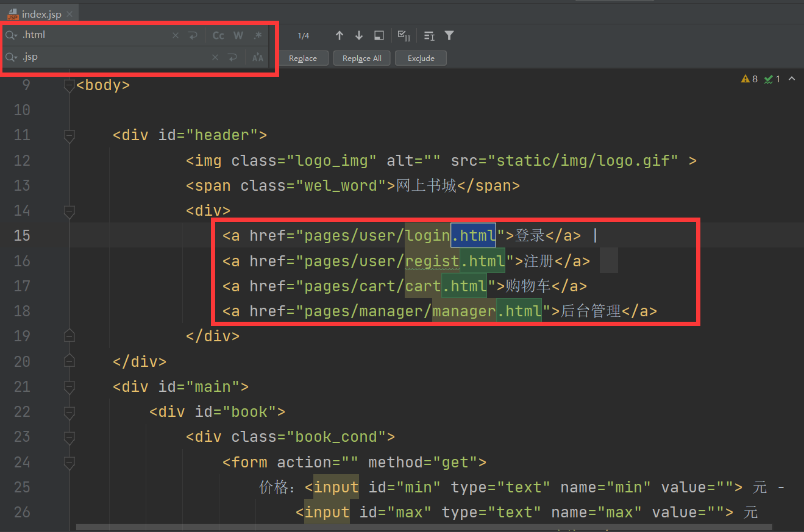804x532 pixels.
Task: Collapse body tag fold at line 9
Action: point(69,85)
